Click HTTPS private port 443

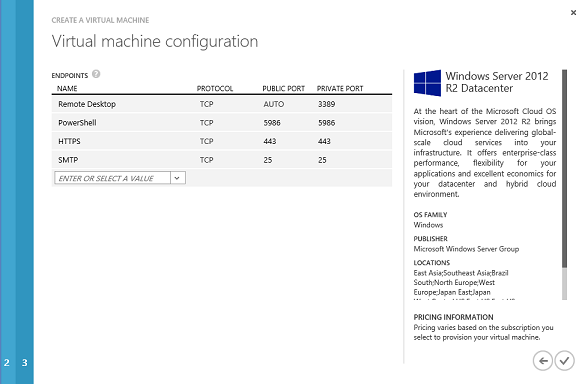pos(324,141)
